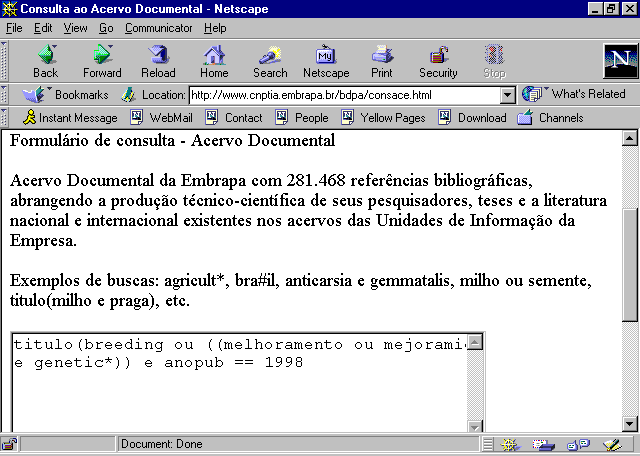
Task: Open Security info from the toolbar
Action: tap(438, 62)
